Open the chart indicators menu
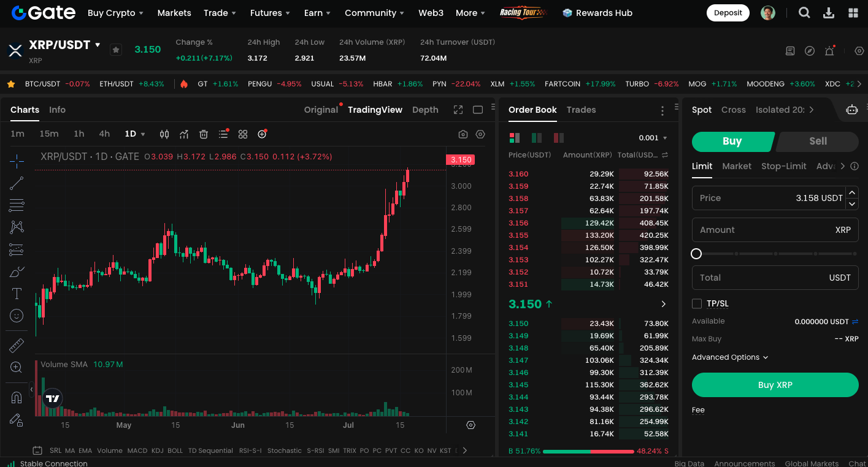Image resolution: width=868 pixels, height=467 pixels. point(184,134)
